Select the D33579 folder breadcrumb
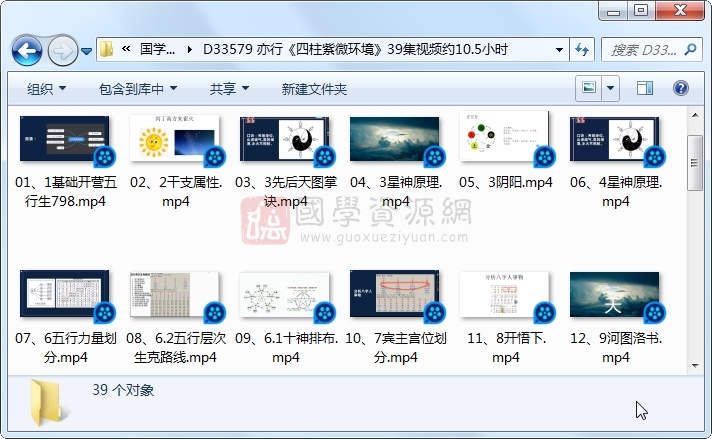The image size is (712, 439). coord(355,49)
